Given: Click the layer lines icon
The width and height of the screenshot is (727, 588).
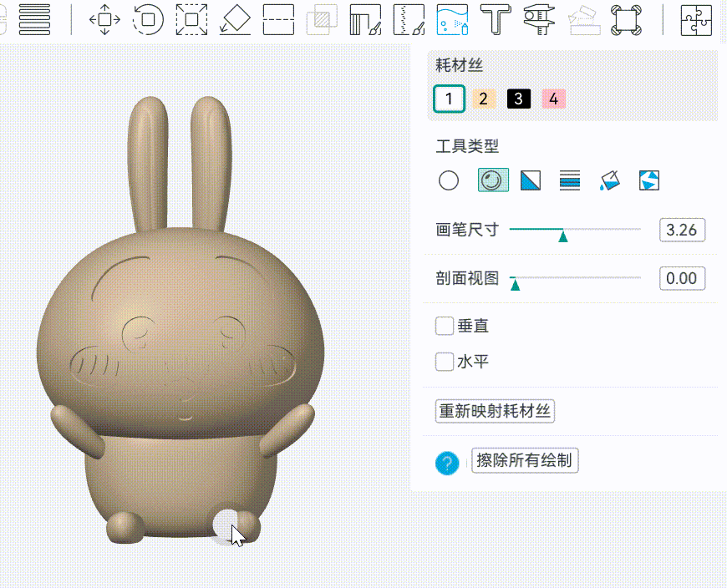Looking at the screenshot, I should click(34, 19).
